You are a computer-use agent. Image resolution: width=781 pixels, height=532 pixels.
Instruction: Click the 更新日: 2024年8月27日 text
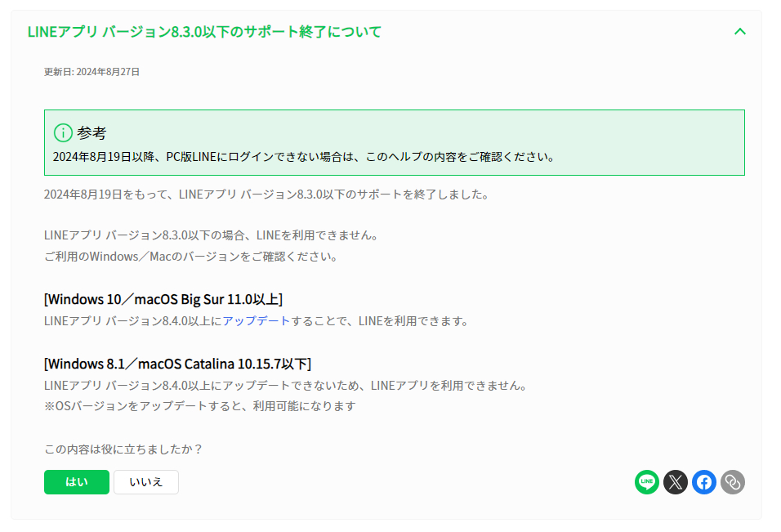tap(91, 72)
